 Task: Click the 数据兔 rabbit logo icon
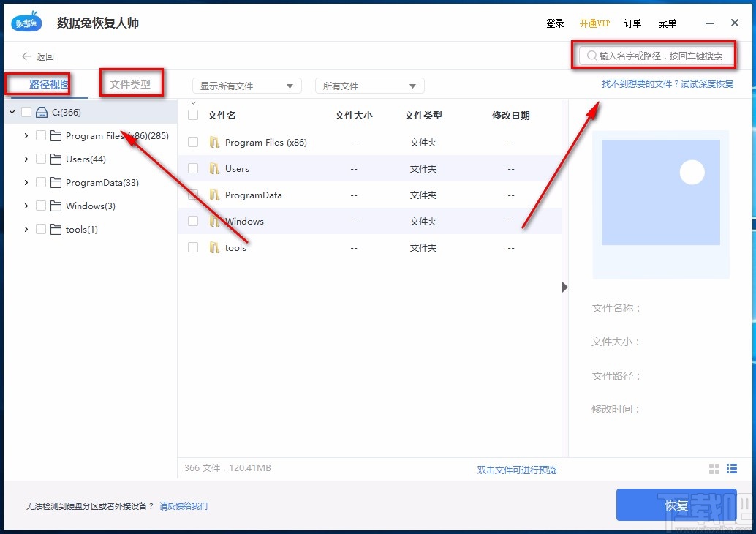(x=25, y=21)
